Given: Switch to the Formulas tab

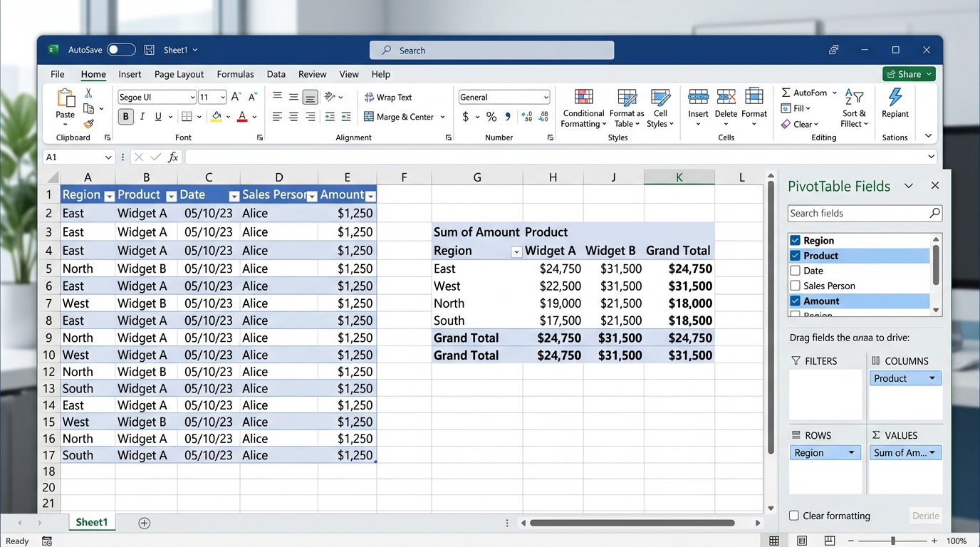Looking at the screenshot, I should tap(235, 74).
